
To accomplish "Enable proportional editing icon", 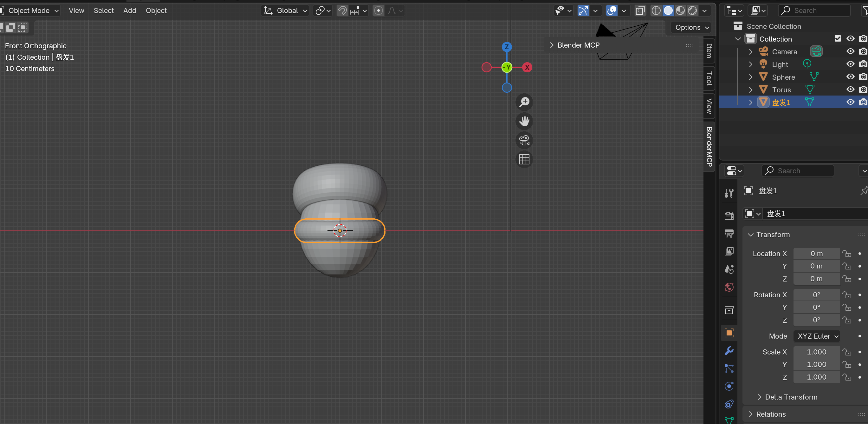I will tap(379, 11).
